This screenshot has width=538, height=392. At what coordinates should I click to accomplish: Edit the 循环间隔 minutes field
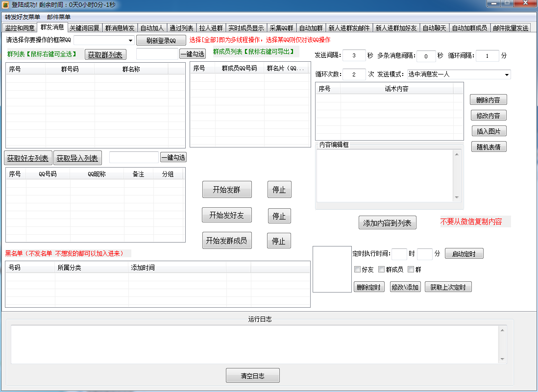(487, 55)
